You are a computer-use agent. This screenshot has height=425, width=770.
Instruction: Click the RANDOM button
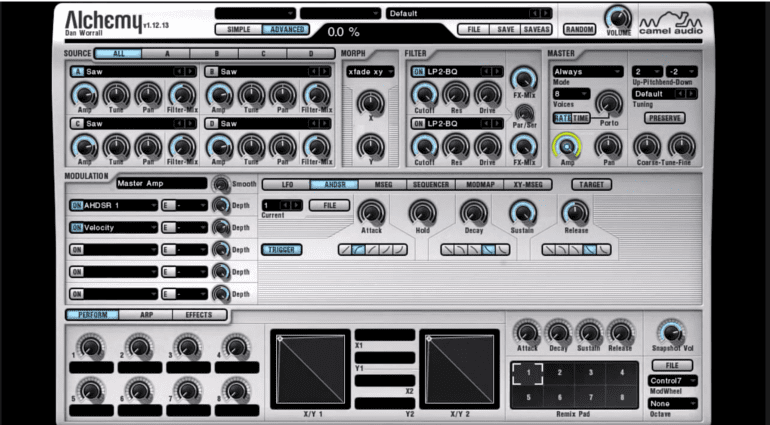tap(579, 29)
